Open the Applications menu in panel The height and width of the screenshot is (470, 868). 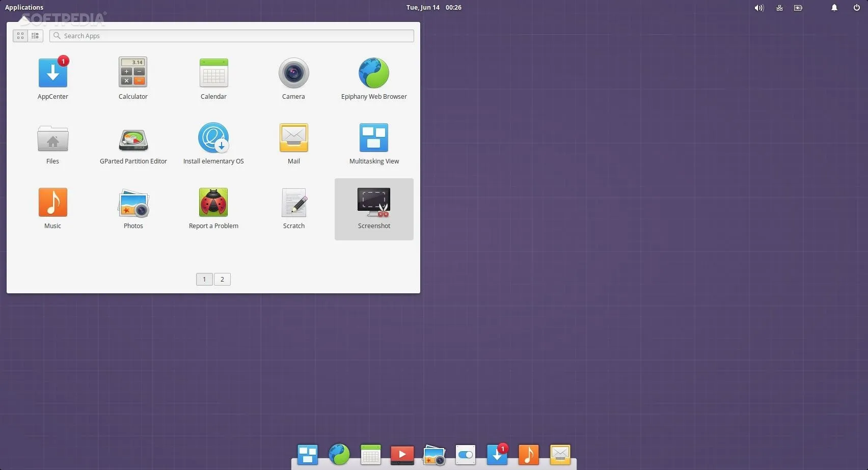(24, 7)
